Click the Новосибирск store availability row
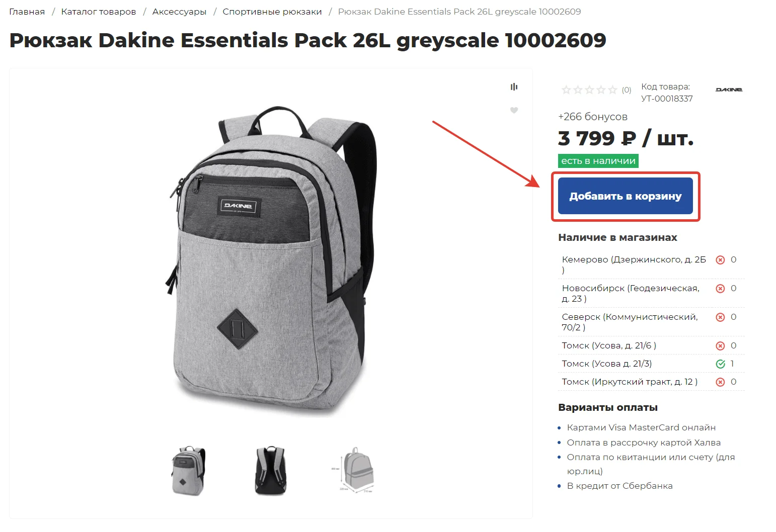The image size is (776, 532). tap(651, 293)
